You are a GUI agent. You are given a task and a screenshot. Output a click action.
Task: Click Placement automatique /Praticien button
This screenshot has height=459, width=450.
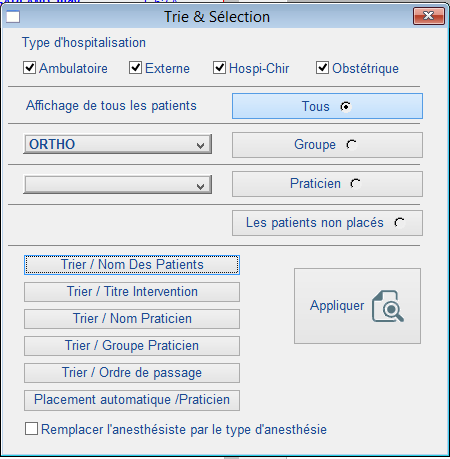132,400
